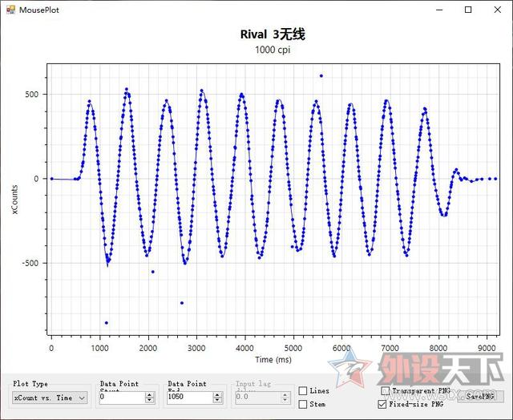Screen dimensions: 513x420
Task: Click the SavePNG button
Action: (480, 397)
